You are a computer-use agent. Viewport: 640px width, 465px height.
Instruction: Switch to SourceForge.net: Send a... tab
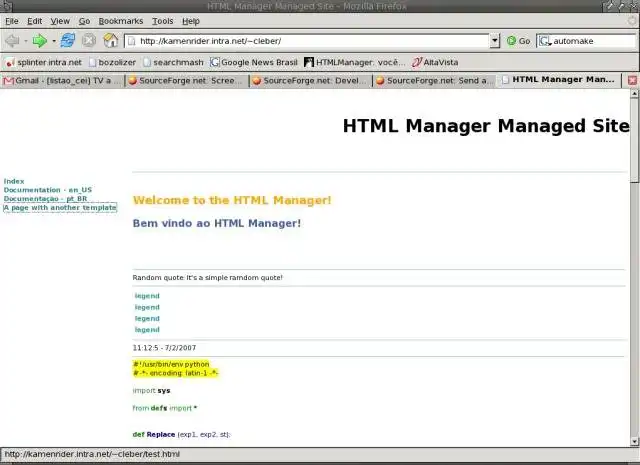point(435,80)
